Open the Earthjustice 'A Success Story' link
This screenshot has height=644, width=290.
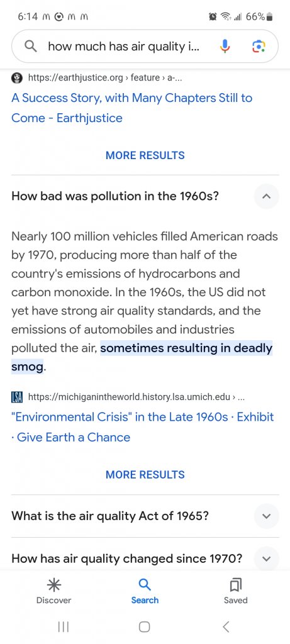click(x=132, y=108)
